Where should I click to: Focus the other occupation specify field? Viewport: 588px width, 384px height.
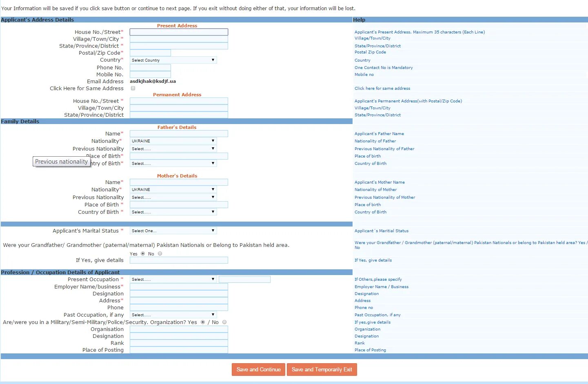(x=244, y=279)
